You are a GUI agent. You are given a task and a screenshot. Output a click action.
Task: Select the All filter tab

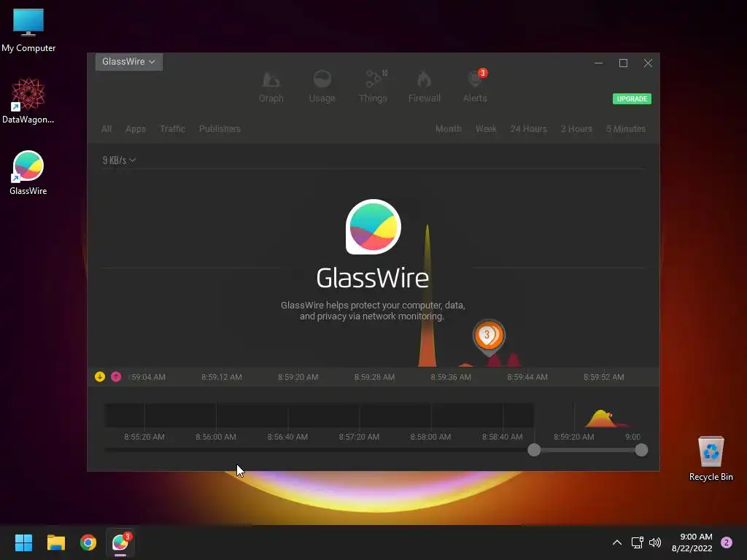[x=107, y=129]
